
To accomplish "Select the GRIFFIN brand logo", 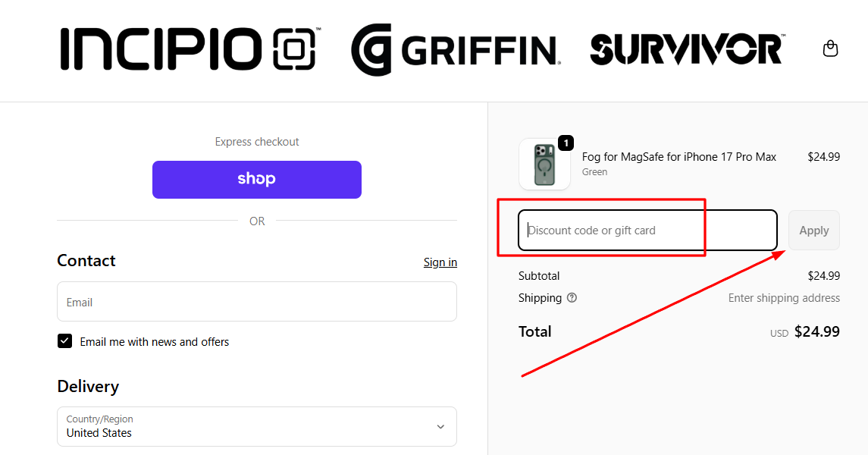I will 455,49.
